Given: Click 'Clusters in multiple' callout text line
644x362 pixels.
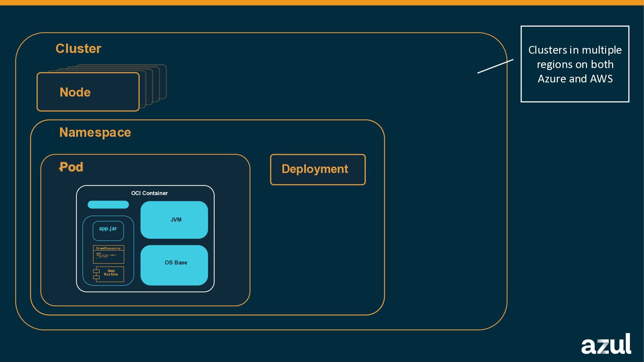Looking at the screenshot, I should (x=575, y=50).
